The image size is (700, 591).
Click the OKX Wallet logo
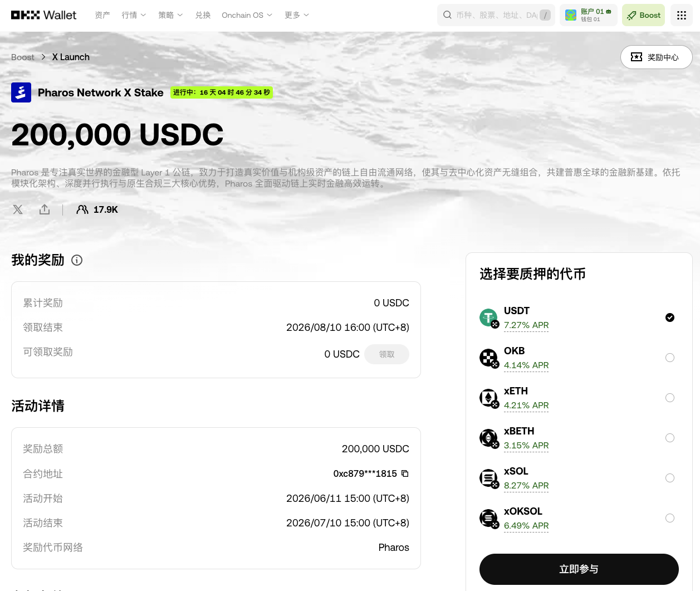click(43, 15)
